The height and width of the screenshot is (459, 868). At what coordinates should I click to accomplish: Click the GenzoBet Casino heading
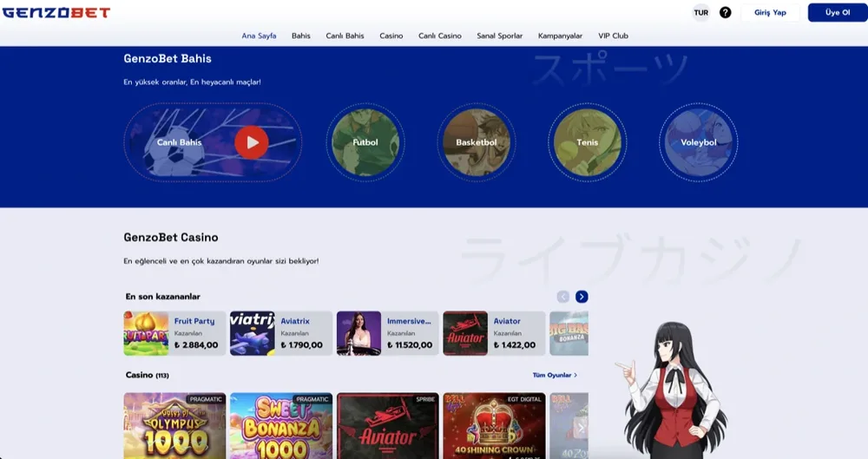click(x=171, y=238)
